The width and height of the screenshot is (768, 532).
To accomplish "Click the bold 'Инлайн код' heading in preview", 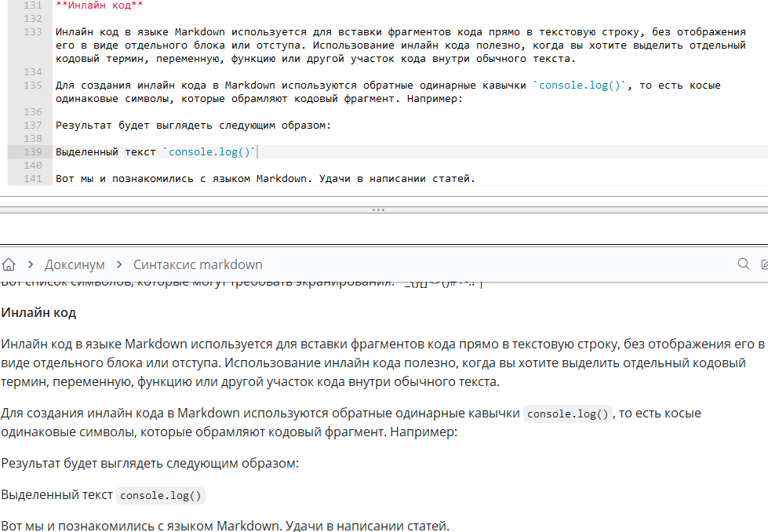I will tap(38, 312).
